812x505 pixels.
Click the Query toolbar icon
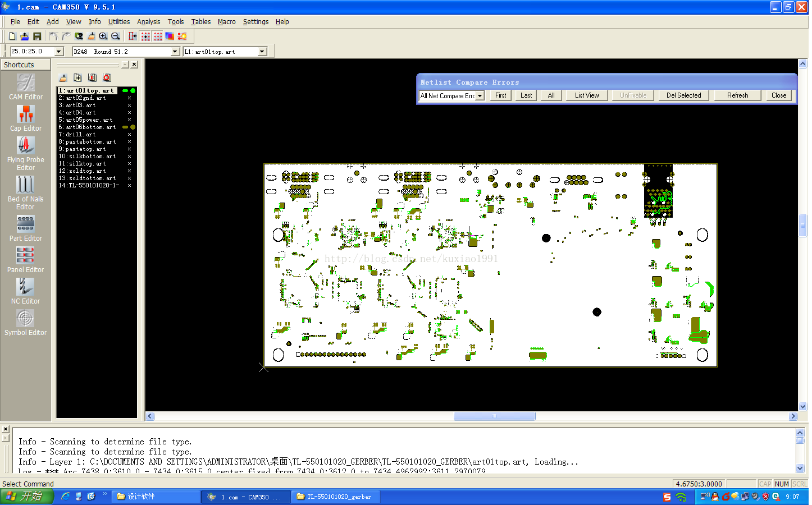(79, 36)
